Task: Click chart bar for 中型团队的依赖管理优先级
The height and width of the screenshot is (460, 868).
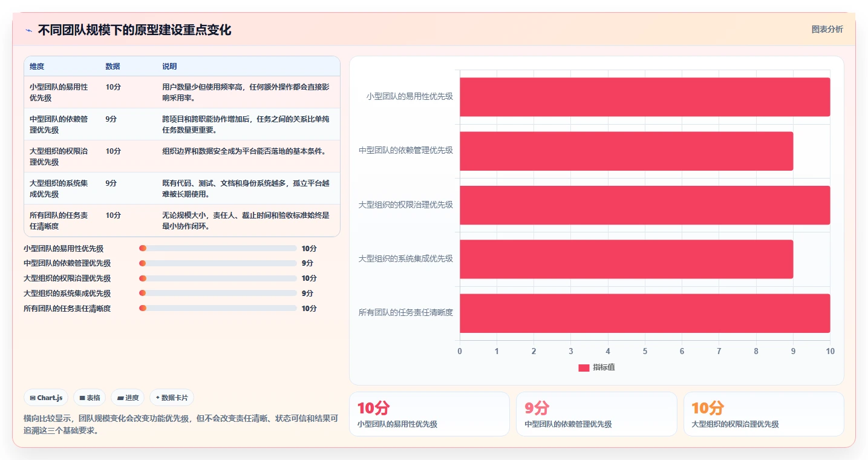Action: coord(626,151)
